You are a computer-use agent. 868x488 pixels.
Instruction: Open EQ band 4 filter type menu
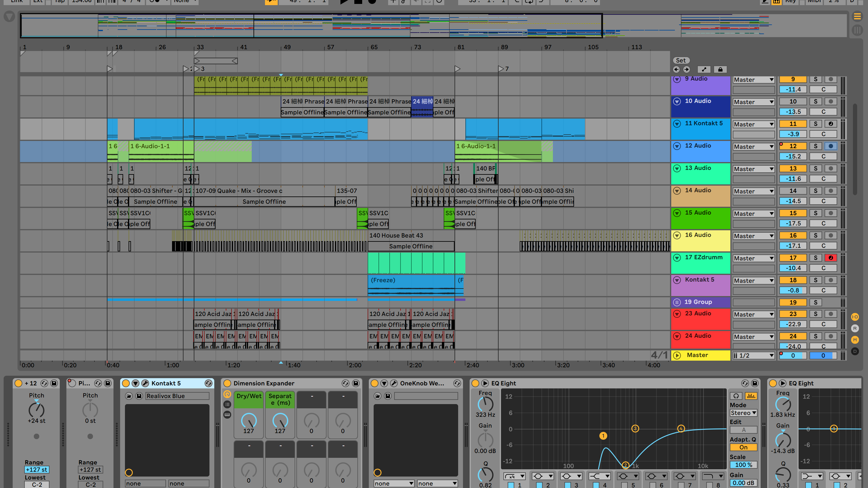[x=599, y=476]
